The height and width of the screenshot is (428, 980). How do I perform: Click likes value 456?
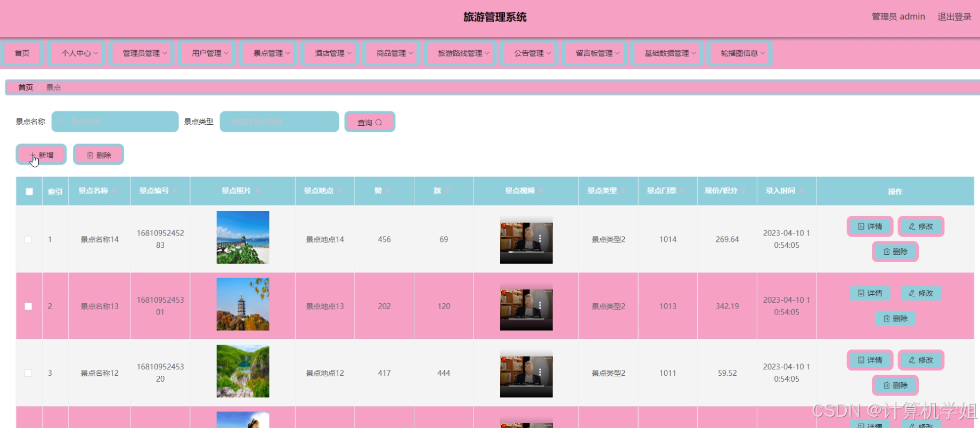coord(385,239)
